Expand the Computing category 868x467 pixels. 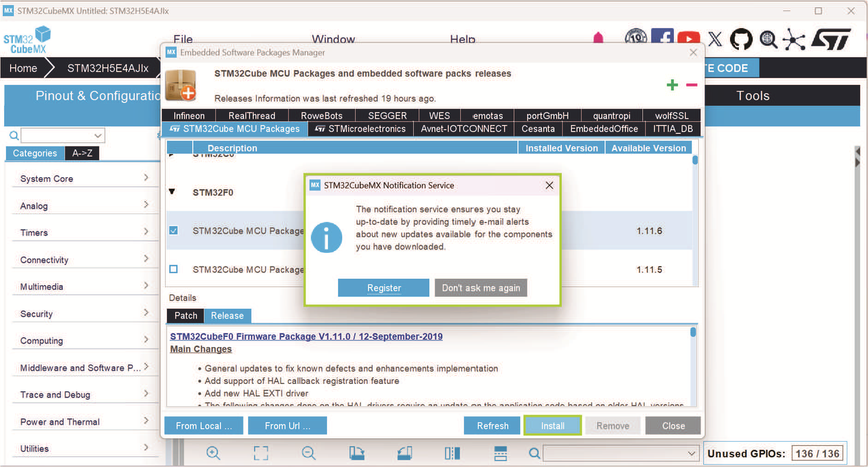coord(146,340)
